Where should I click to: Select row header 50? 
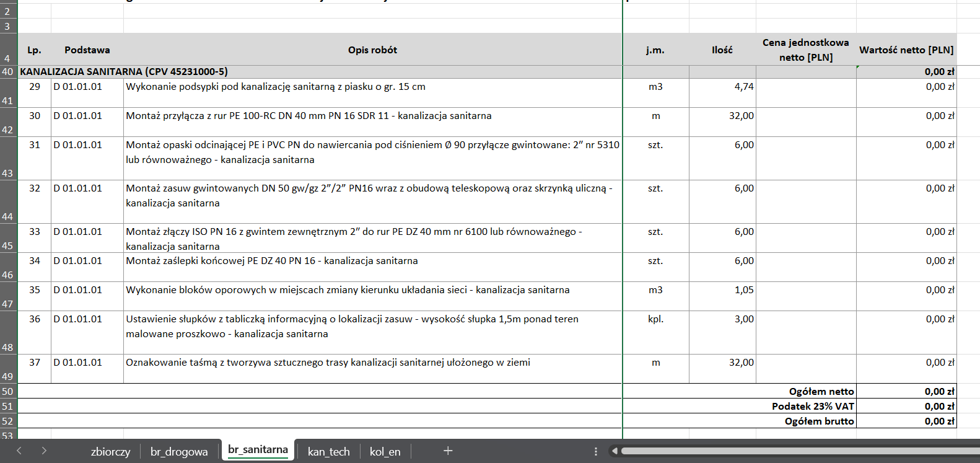[x=8, y=391]
